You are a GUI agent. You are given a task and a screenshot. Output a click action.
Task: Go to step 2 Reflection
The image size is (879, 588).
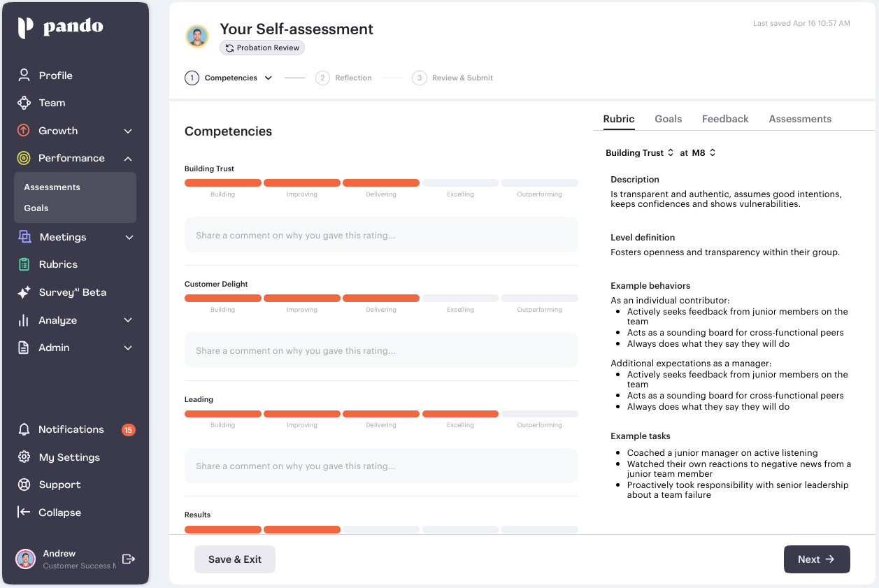pyautogui.click(x=344, y=78)
